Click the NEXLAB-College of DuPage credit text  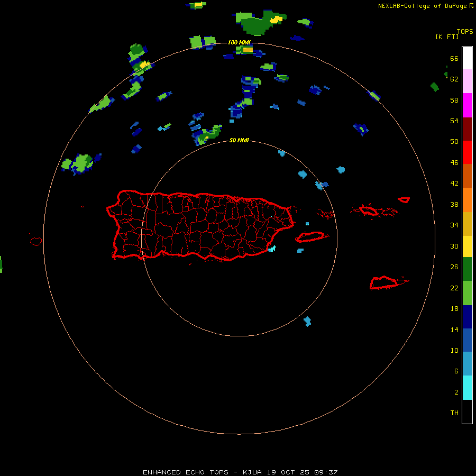point(422,6)
